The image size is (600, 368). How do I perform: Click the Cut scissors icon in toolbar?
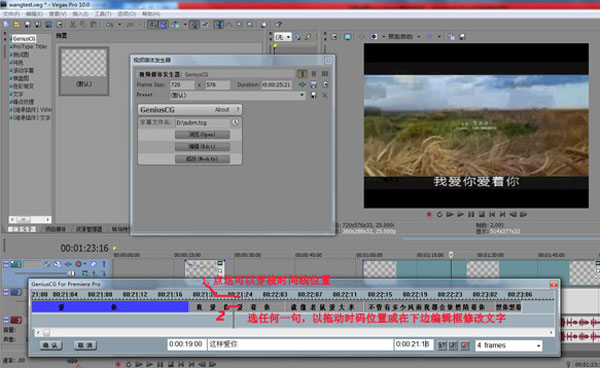click(x=72, y=24)
